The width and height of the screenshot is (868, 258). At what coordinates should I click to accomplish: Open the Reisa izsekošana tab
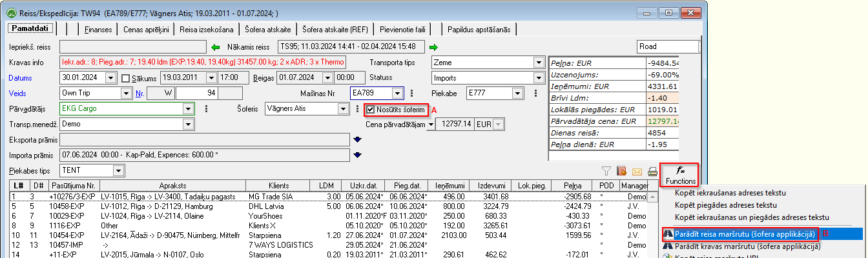click(207, 30)
